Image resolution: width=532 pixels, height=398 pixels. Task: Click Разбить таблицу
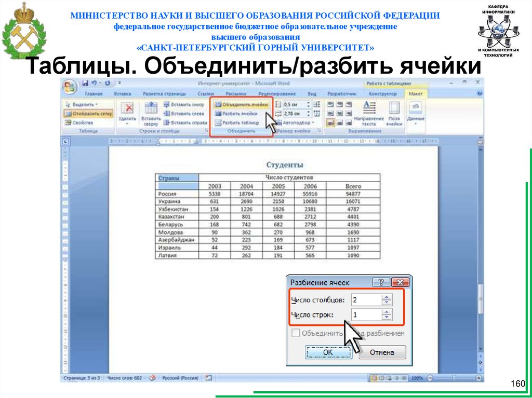point(237,123)
